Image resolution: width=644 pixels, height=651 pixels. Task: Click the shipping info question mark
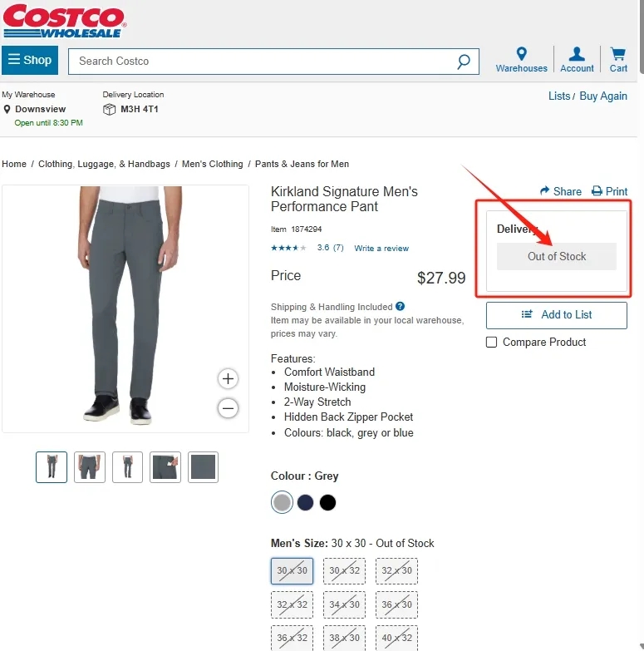pyautogui.click(x=400, y=307)
